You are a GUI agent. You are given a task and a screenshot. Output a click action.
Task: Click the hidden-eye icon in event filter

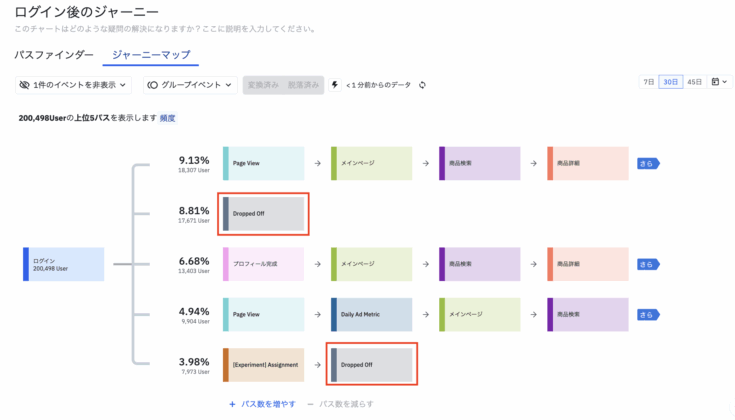click(24, 85)
